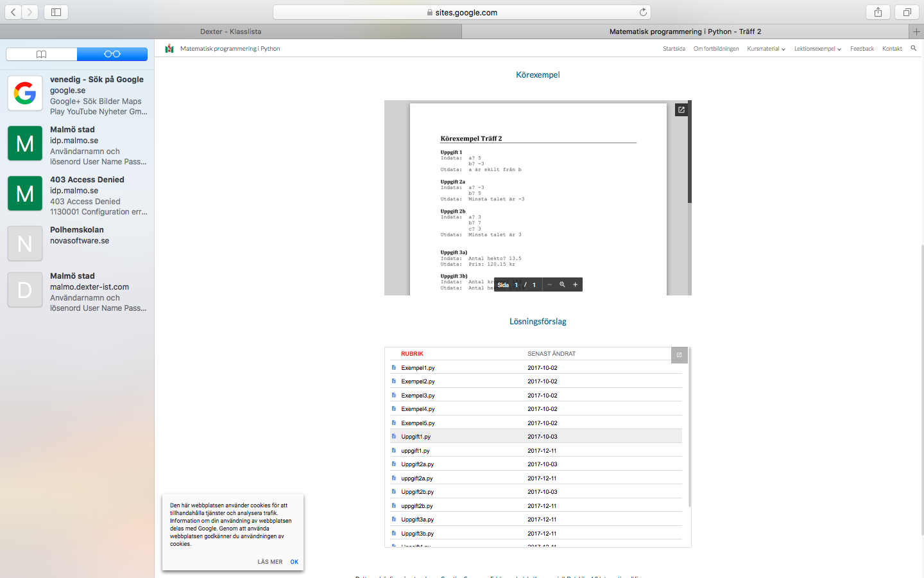The height and width of the screenshot is (578, 924).
Task: Open the site search magnifier icon
Action: 913,48
